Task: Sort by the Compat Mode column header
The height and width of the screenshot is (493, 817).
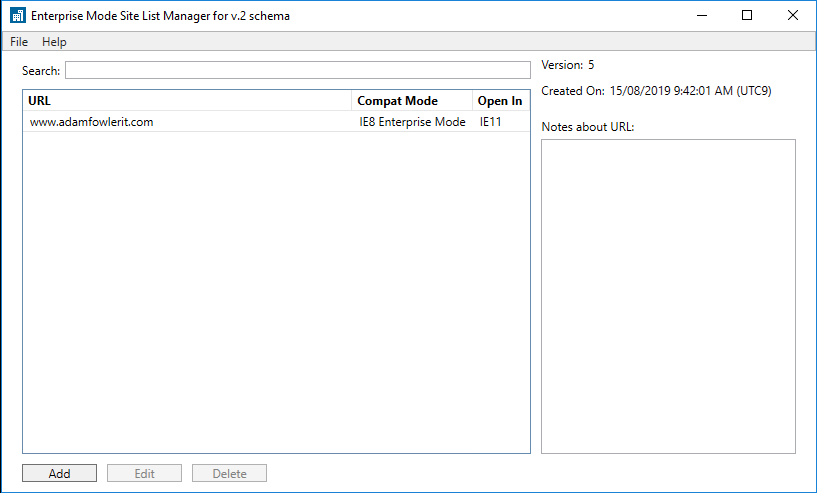Action: [412, 101]
